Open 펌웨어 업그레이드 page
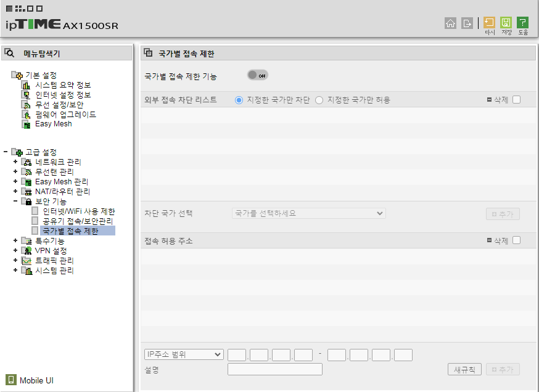 [65, 115]
